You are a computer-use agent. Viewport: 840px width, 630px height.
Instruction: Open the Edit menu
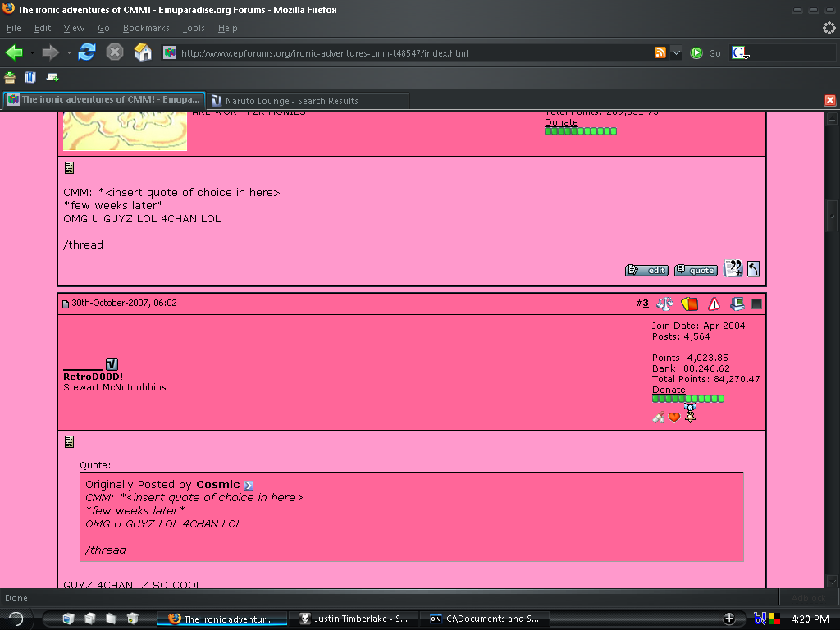[x=43, y=28]
